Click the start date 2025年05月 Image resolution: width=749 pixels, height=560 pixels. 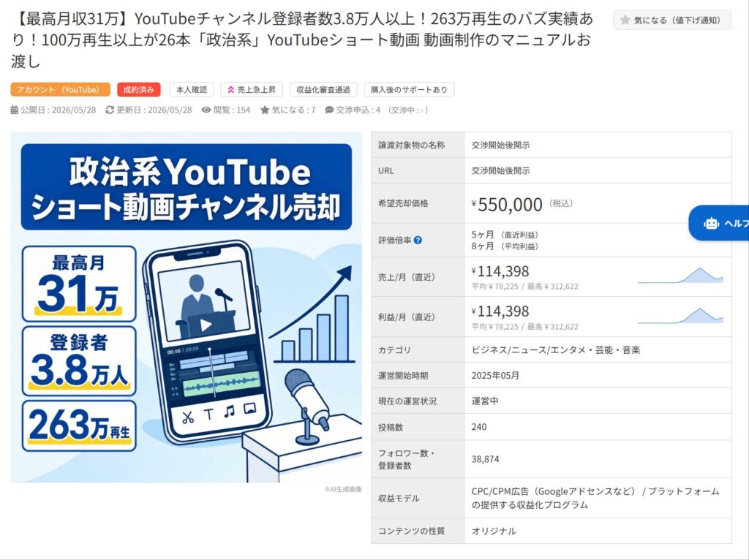tap(495, 375)
